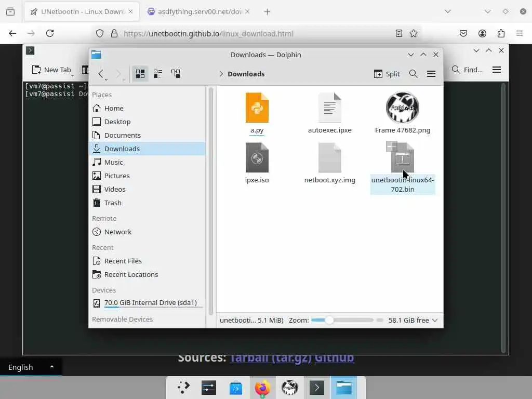This screenshot has height=399, width=532.
Task: Open the terminal window's hamburger menu
Action: coord(497,70)
